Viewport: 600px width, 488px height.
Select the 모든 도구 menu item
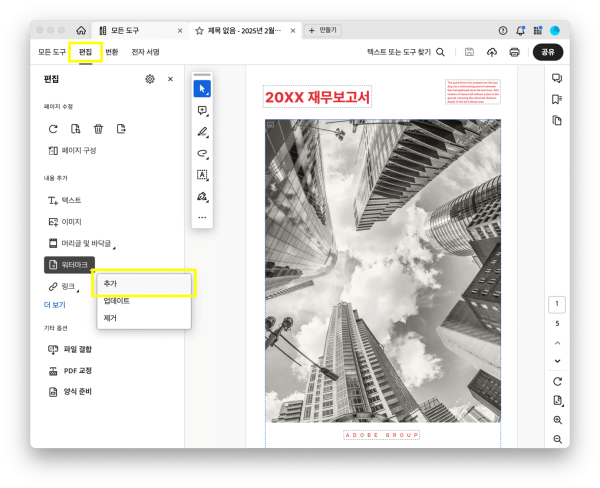[52, 52]
